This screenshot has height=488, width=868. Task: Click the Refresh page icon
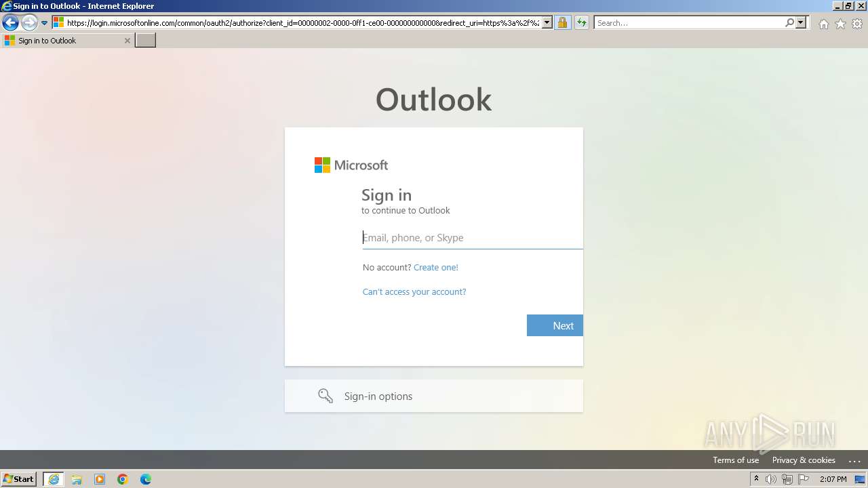[x=582, y=23]
